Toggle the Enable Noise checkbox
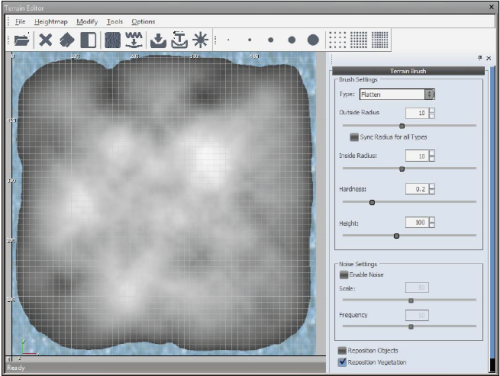The height and width of the screenshot is (376, 500). tap(344, 275)
